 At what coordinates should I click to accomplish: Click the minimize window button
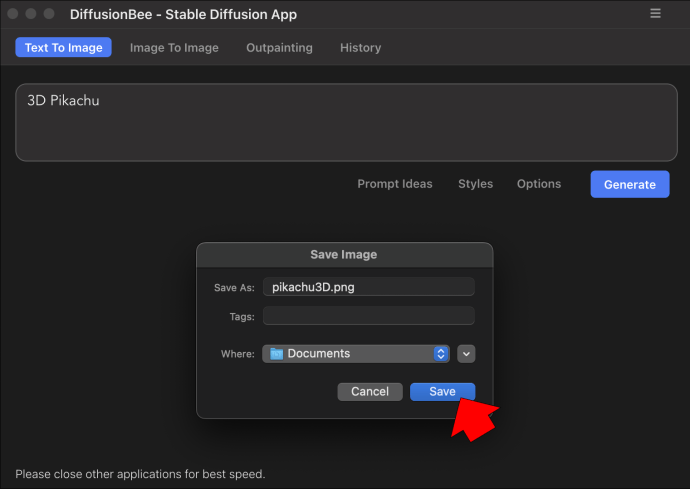[x=31, y=14]
